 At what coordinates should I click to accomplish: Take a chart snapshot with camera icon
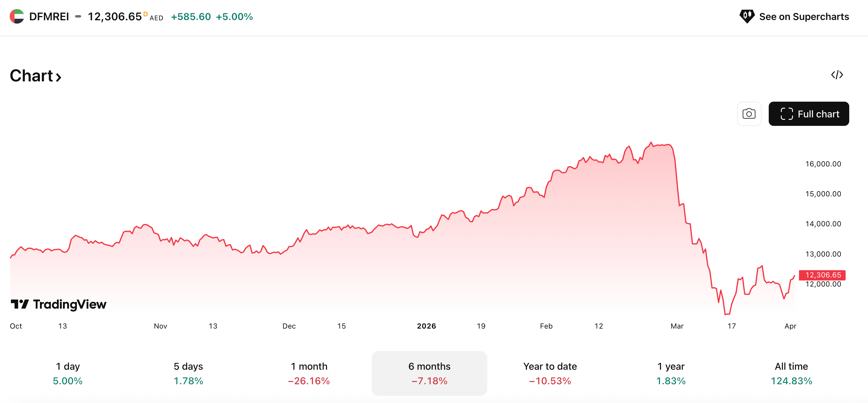(749, 114)
